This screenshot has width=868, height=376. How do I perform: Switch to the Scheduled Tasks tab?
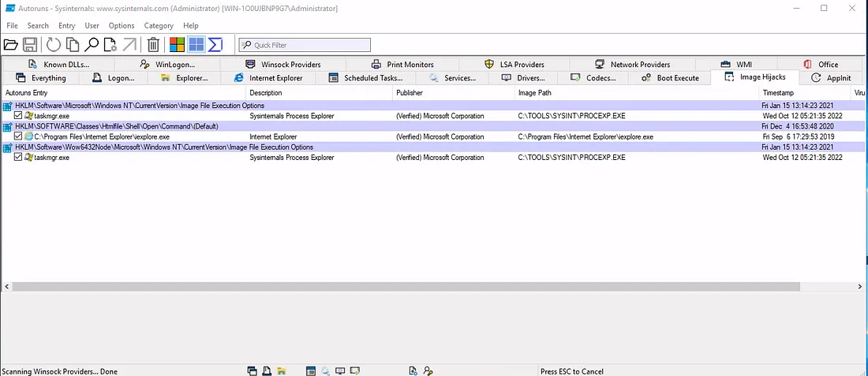coord(365,78)
